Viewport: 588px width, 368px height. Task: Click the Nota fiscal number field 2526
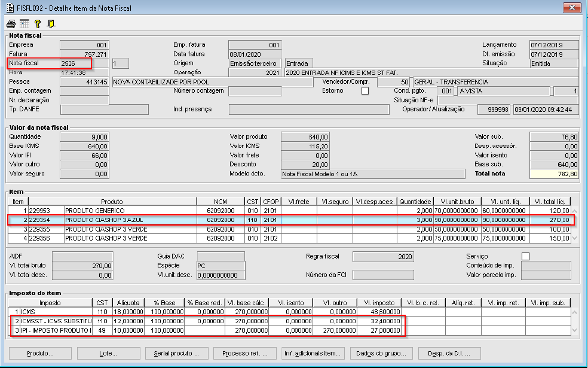pos(84,63)
